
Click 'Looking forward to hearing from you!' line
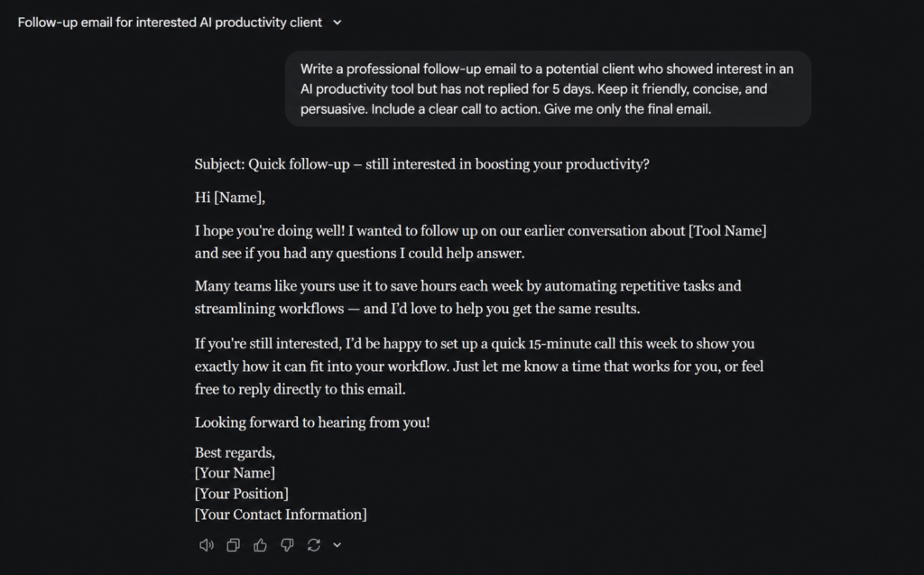[x=312, y=422]
